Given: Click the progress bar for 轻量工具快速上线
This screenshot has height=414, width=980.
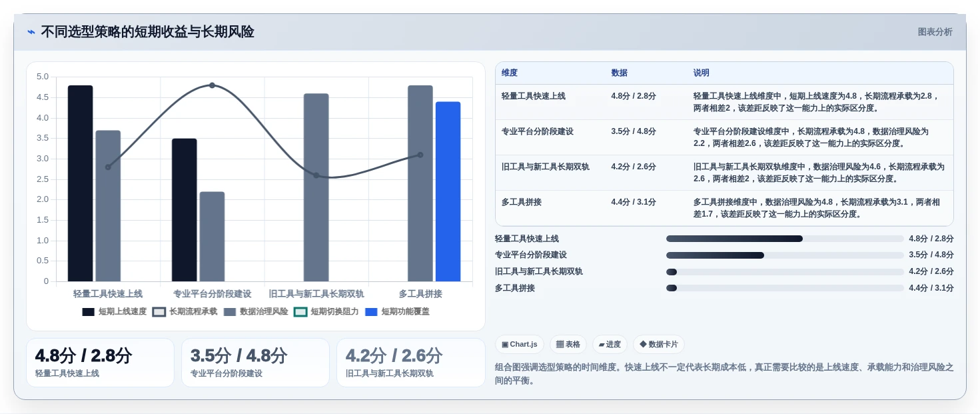Looking at the screenshot, I should pyautogui.click(x=785, y=239).
